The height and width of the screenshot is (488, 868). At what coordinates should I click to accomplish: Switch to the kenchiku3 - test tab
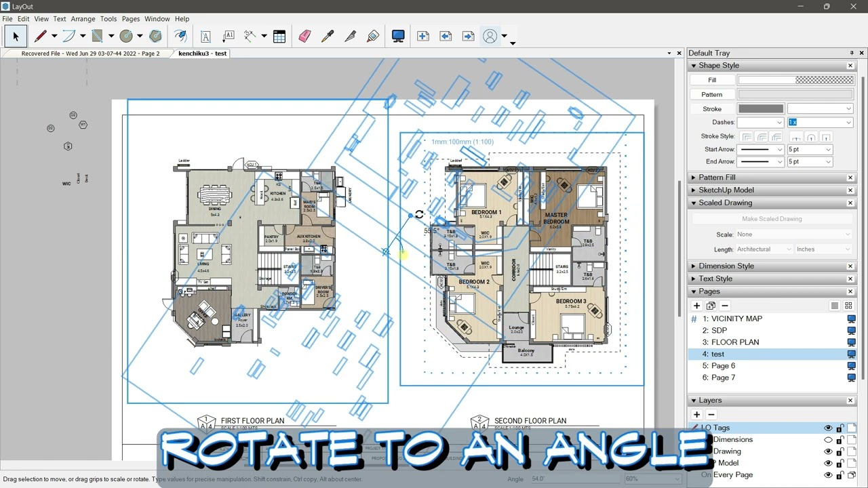pyautogui.click(x=203, y=54)
